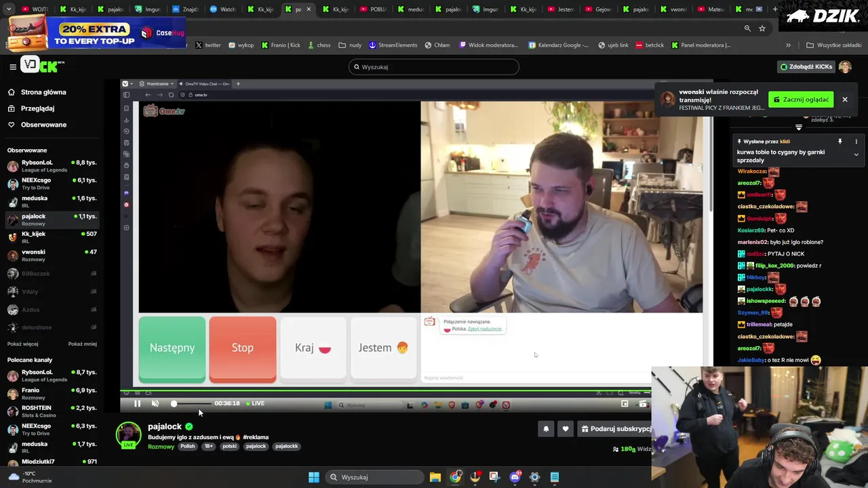Click Jestem gender button in OmeTV
868x488 pixels.
(384, 348)
